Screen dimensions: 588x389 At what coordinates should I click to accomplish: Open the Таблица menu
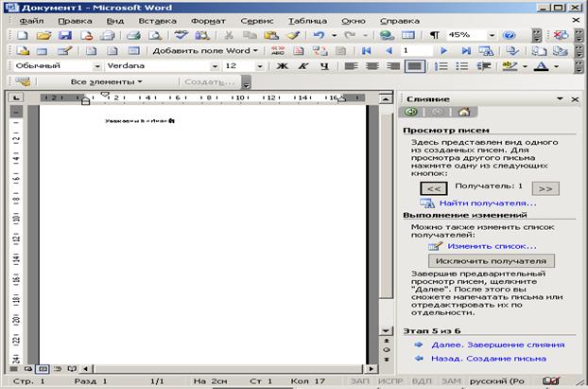tap(307, 21)
